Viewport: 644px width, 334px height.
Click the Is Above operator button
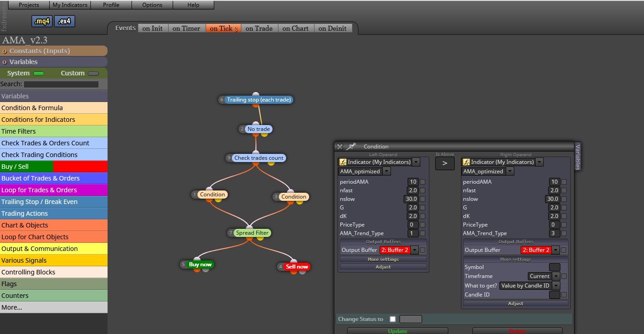[445, 163]
